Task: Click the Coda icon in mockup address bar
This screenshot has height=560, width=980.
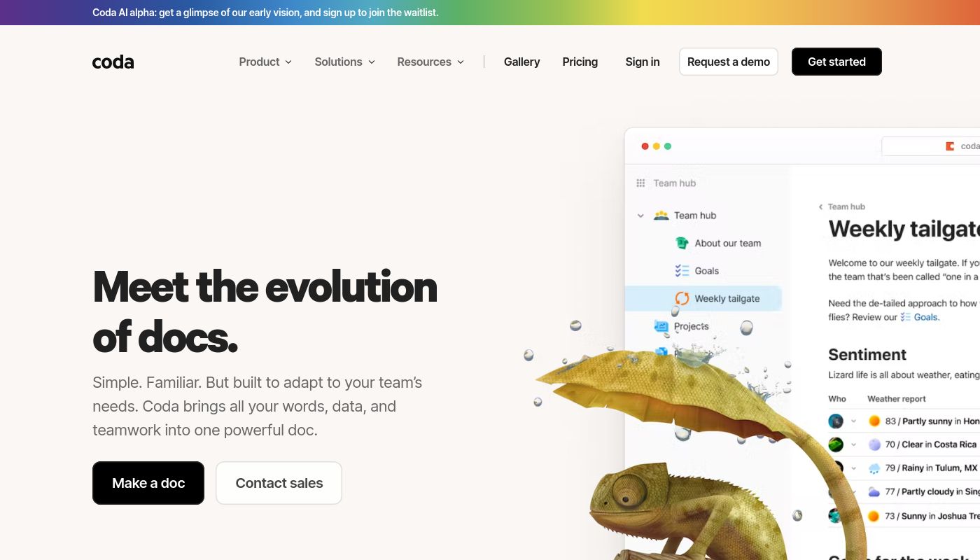Action: click(950, 146)
